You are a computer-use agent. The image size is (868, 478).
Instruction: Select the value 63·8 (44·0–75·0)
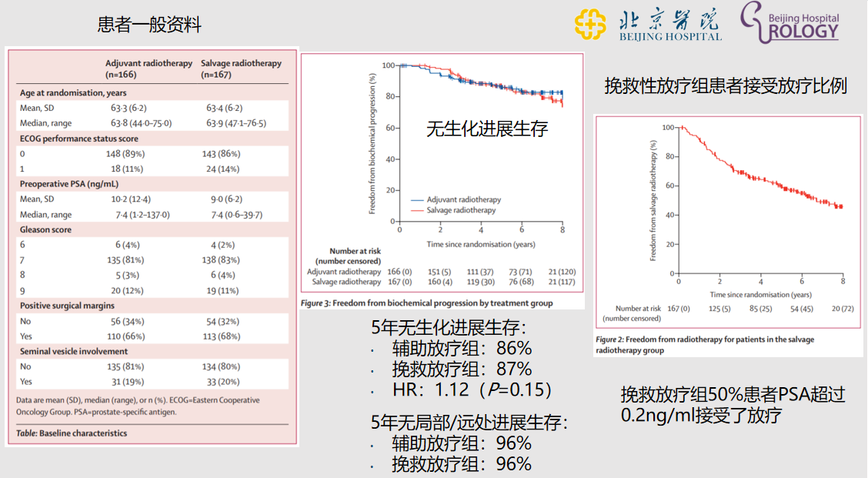coord(141,123)
